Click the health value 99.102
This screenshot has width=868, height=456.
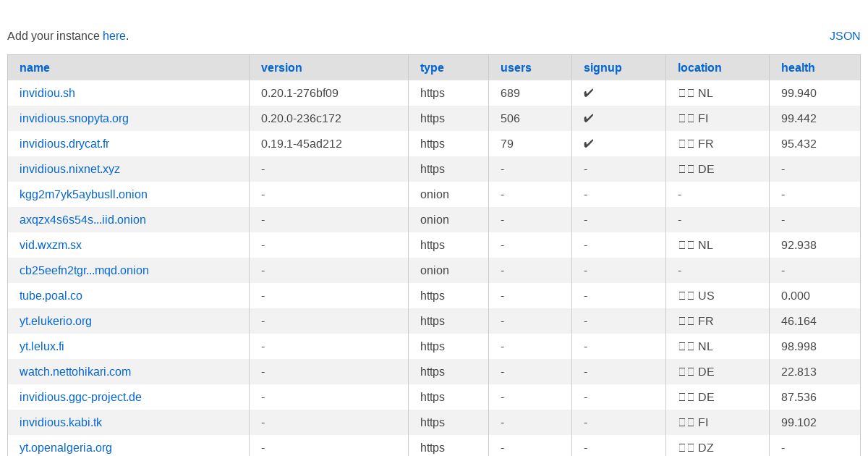tap(799, 422)
